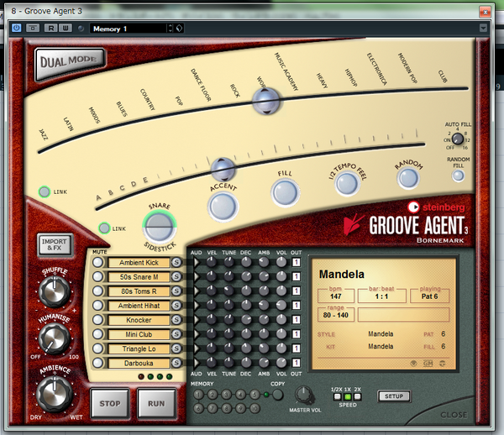504x435 pixels.
Task: Mute the Darbouka instrument
Action: pos(97,363)
